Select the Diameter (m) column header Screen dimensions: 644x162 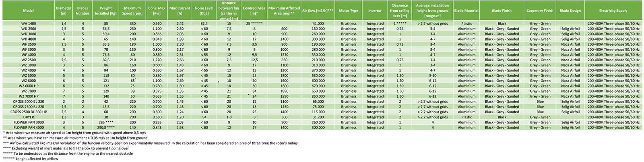coord(64,11)
